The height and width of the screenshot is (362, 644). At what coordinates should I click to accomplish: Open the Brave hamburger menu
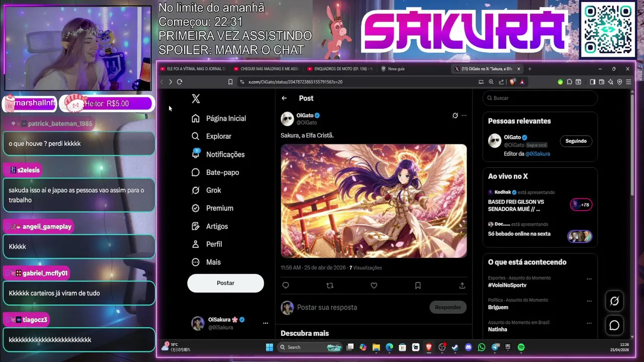pos(628,82)
